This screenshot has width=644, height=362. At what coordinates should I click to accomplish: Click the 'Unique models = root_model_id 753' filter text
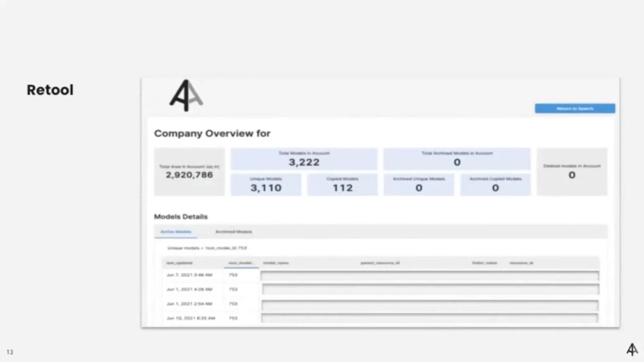pyautogui.click(x=207, y=248)
